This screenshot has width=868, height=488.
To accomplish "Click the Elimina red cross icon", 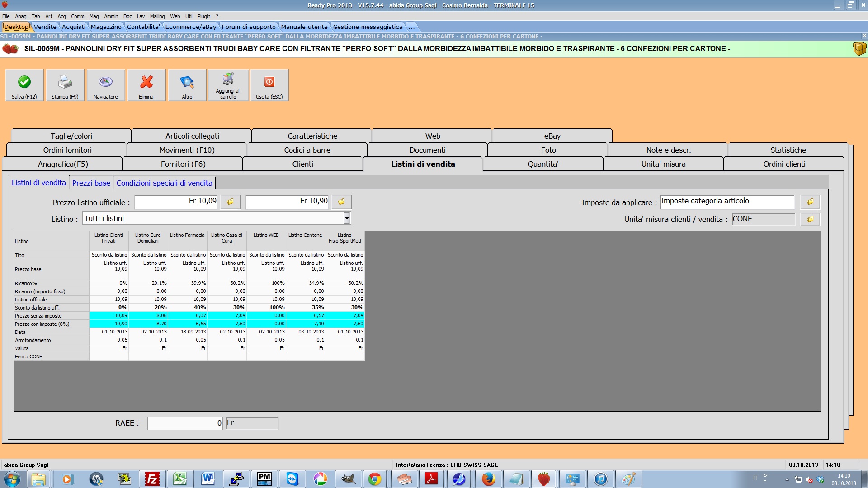I will (x=146, y=82).
